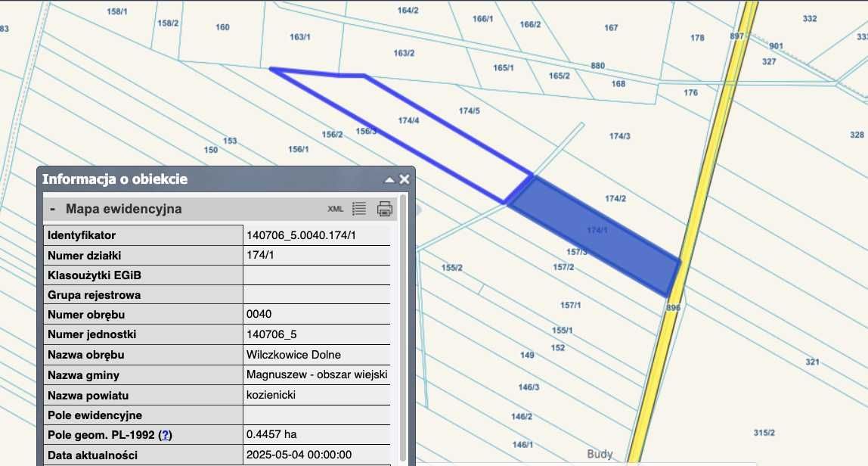Export object info as XML

(335, 209)
